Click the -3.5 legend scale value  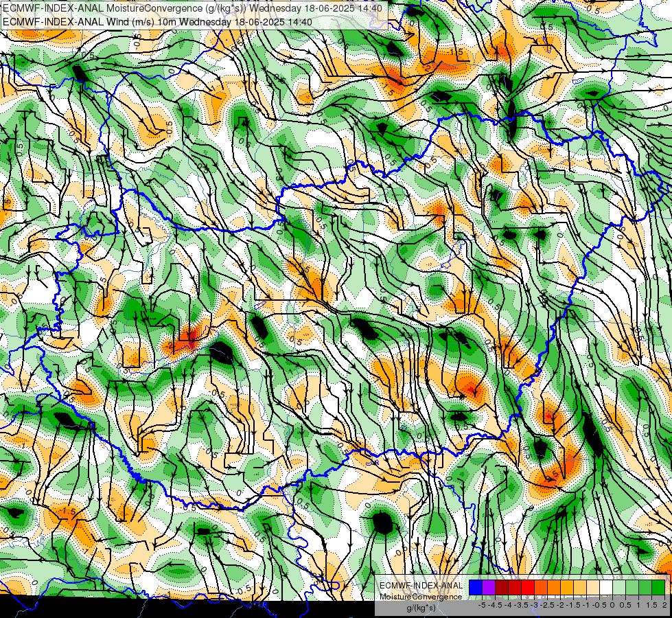[521, 605]
